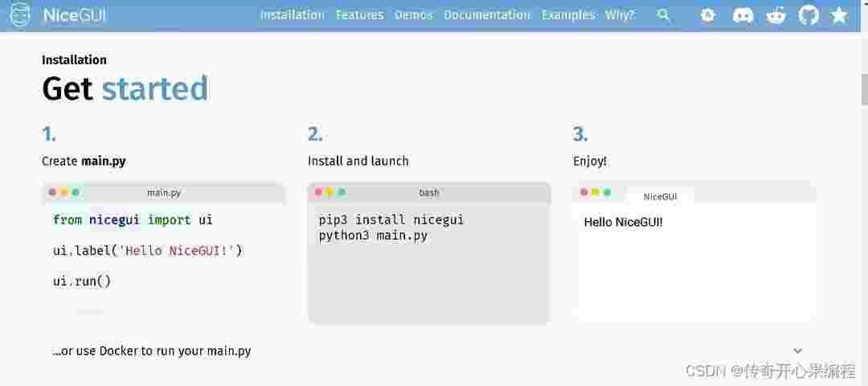Click the ui.run() code line
This screenshot has width=868, height=386.
82,281
